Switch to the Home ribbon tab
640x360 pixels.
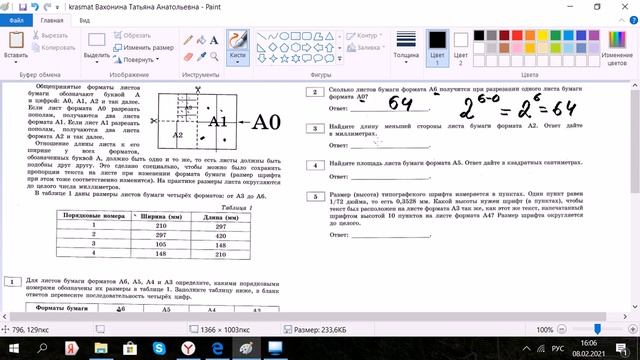click(52, 20)
